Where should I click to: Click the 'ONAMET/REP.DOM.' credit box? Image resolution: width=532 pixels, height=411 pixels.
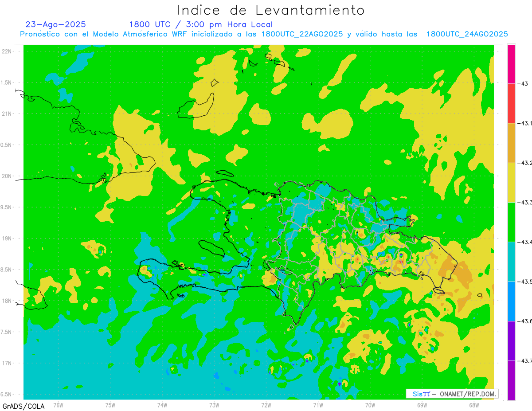tap(452, 394)
